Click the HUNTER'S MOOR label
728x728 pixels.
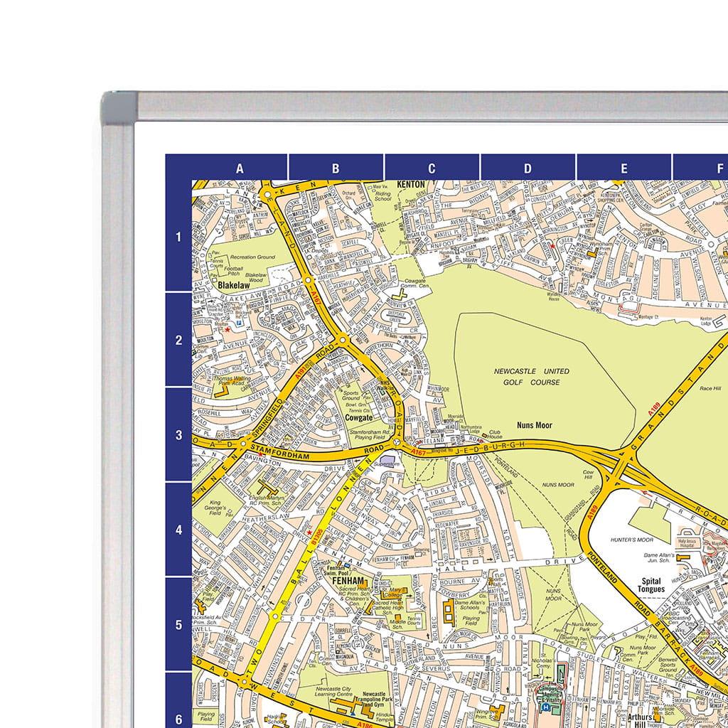click(632, 540)
